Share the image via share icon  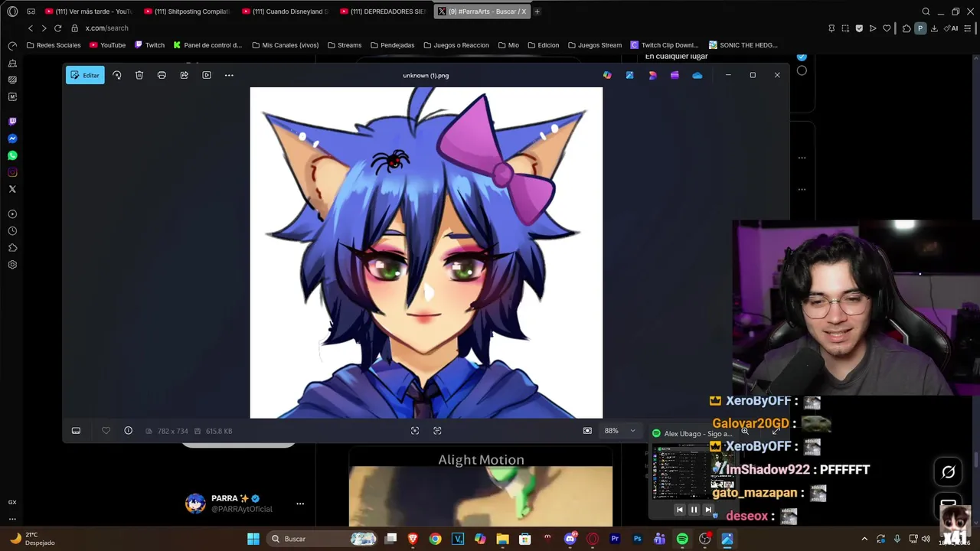point(184,75)
